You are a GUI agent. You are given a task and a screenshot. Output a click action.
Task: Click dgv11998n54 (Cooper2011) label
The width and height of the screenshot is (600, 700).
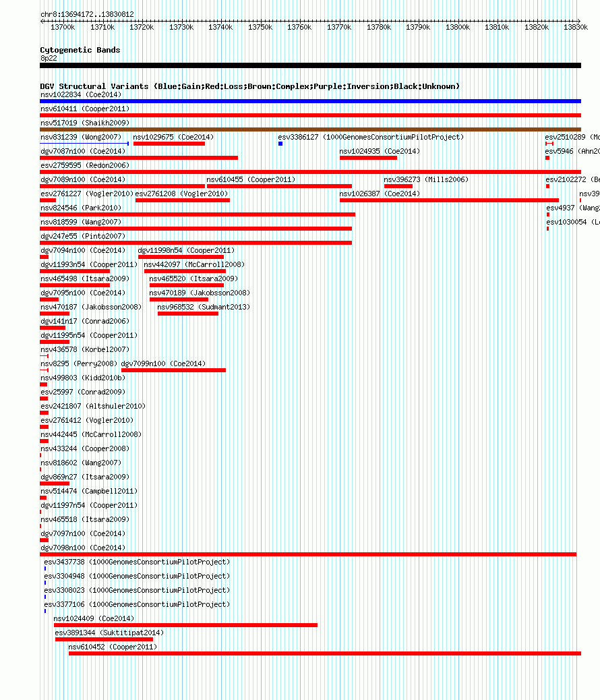pos(186,250)
